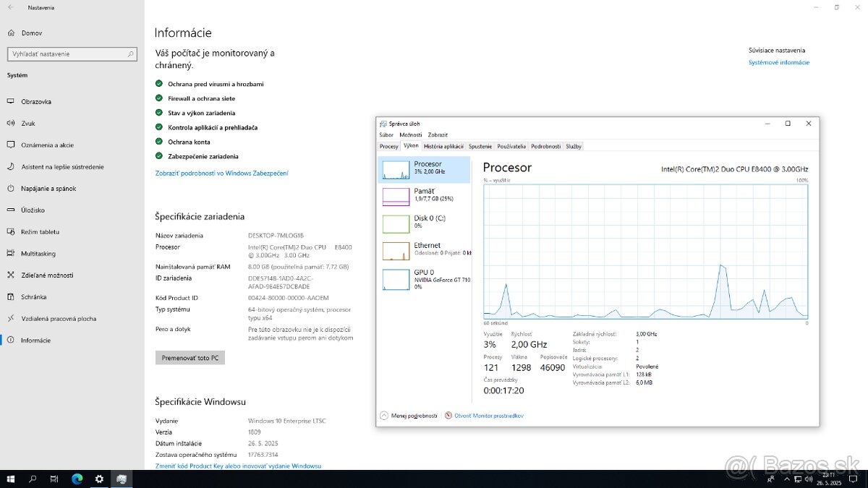Click the Domov home icon
This screenshot has width=868, height=488.
[11, 33]
